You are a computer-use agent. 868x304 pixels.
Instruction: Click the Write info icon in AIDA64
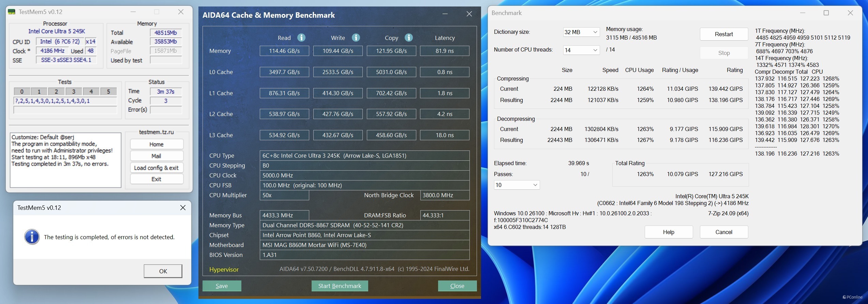point(356,38)
